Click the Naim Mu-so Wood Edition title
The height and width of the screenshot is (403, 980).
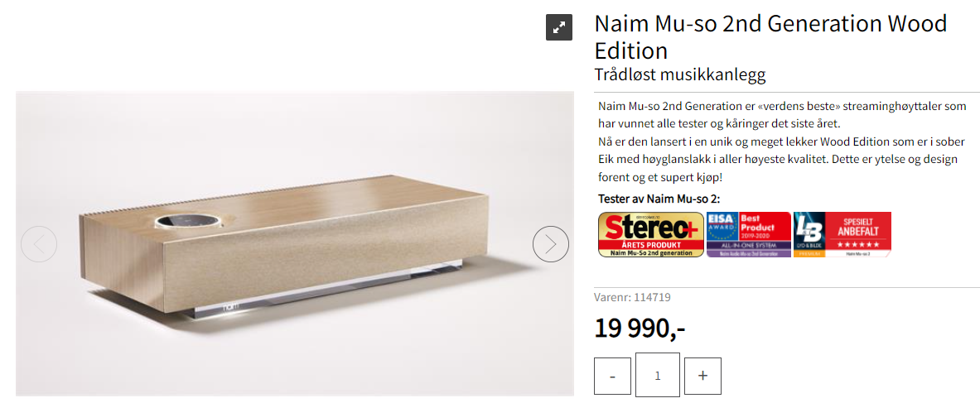pyautogui.click(x=770, y=36)
